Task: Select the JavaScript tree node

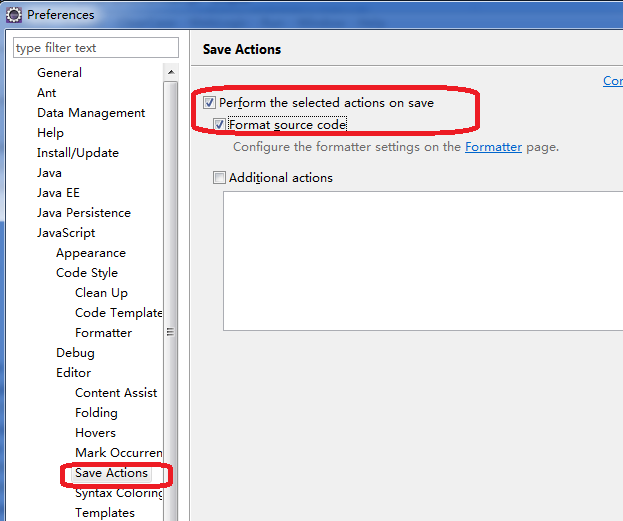Action: click(x=66, y=233)
